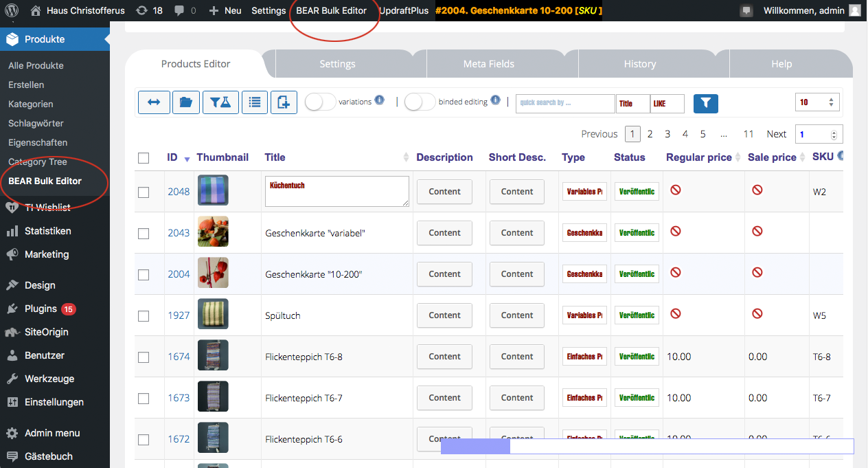
Task: Open the LIKE search mode dropdown
Action: tap(667, 104)
